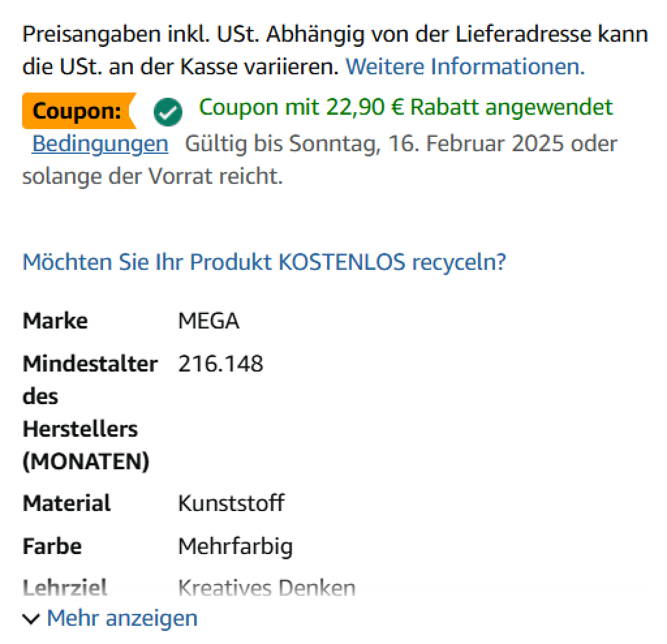Open the coupon Bedingungen link
The image size is (667, 644).
[100, 143]
